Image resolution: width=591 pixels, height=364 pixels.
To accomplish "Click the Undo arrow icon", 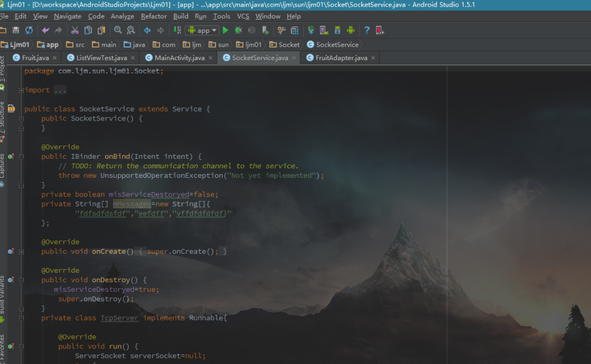I will point(46,30).
